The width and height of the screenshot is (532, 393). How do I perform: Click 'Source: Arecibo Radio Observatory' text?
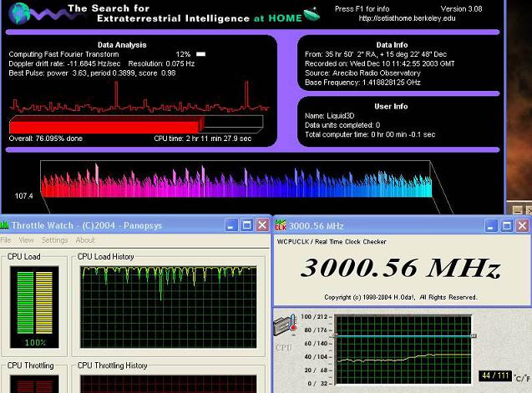[x=362, y=73]
